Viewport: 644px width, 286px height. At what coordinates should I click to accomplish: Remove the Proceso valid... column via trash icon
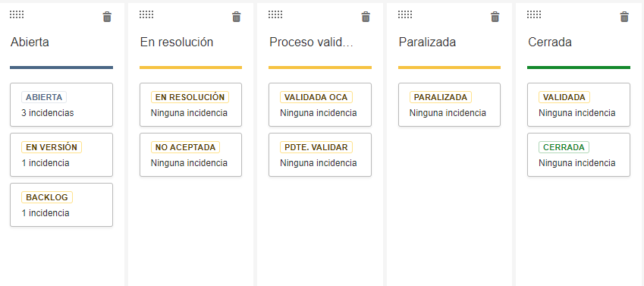tap(366, 17)
